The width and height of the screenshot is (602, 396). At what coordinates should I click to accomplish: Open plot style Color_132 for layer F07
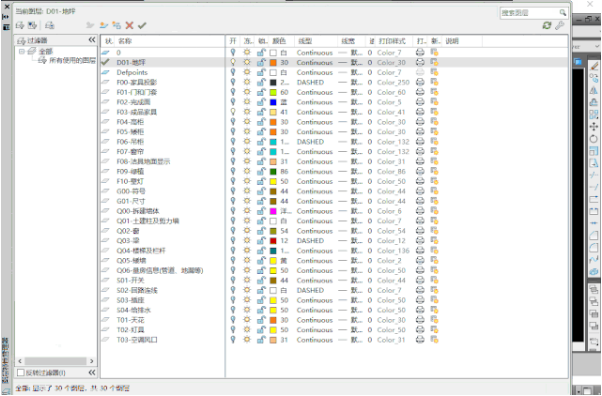tap(393, 152)
